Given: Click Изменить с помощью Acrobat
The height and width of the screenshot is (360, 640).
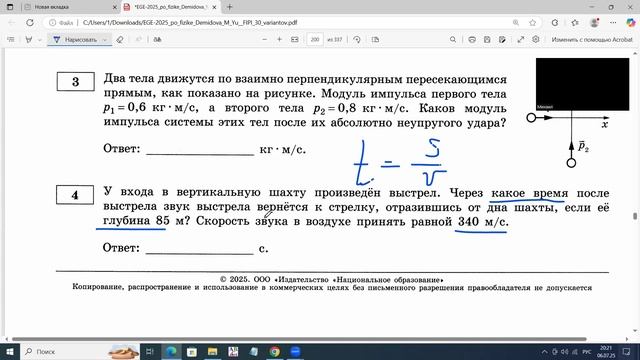Looking at the screenshot, I should tap(592, 40).
